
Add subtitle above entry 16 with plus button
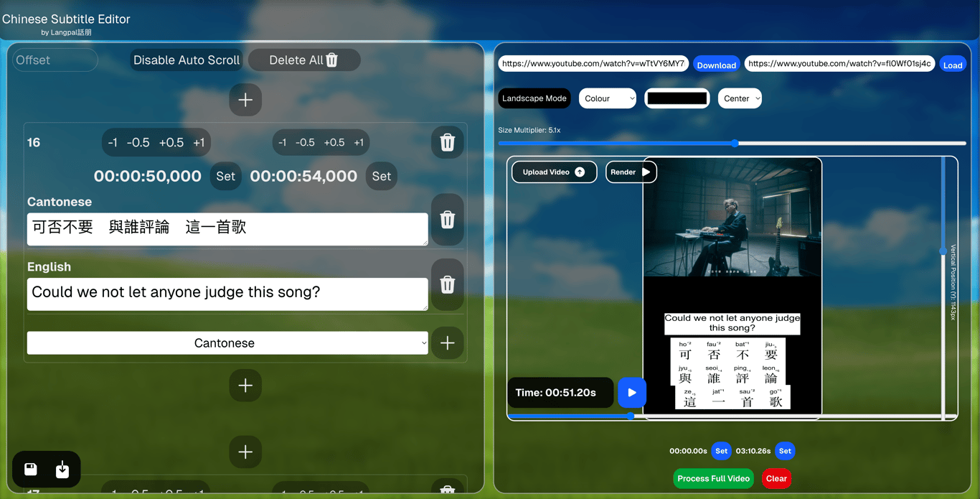click(x=245, y=100)
